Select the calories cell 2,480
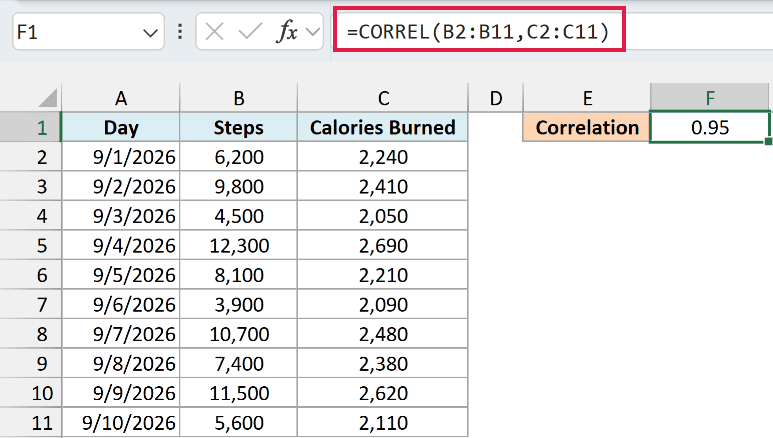The width and height of the screenshot is (773, 438). [x=383, y=334]
